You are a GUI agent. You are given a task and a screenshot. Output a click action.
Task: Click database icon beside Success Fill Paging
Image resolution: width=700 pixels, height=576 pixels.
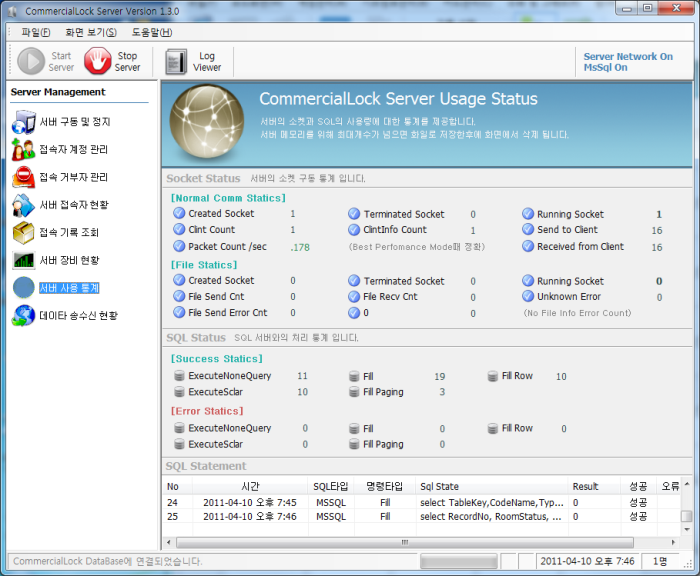354,392
